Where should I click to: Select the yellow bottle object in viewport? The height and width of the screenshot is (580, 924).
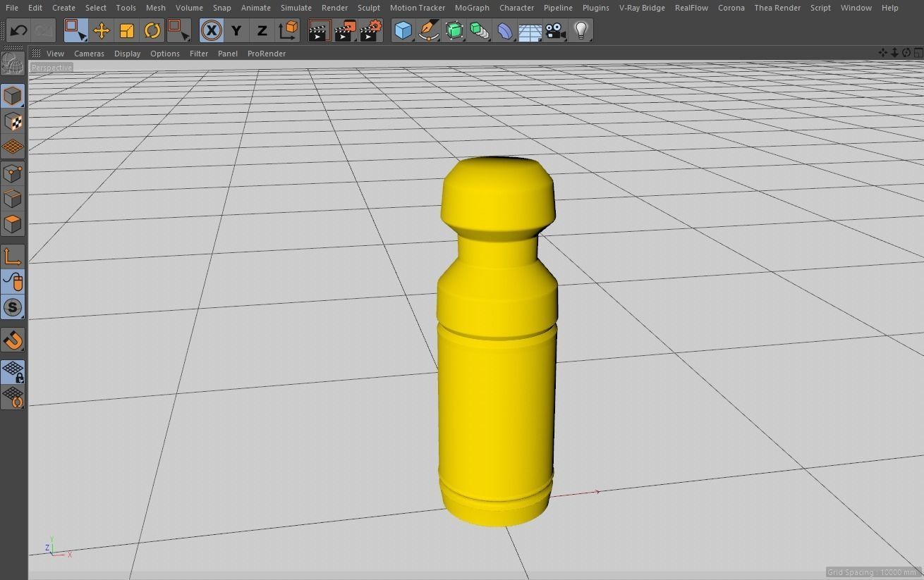497,341
